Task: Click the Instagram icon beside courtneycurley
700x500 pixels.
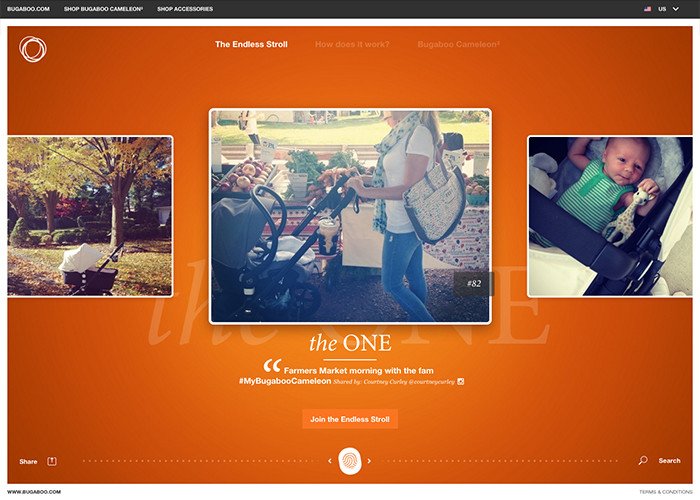Action: pyautogui.click(x=461, y=381)
